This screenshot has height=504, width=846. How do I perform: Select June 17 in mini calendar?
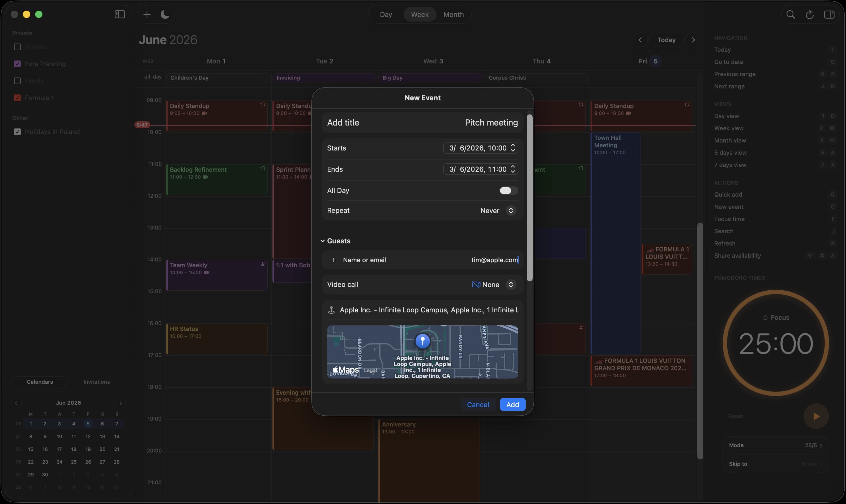click(x=59, y=449)
